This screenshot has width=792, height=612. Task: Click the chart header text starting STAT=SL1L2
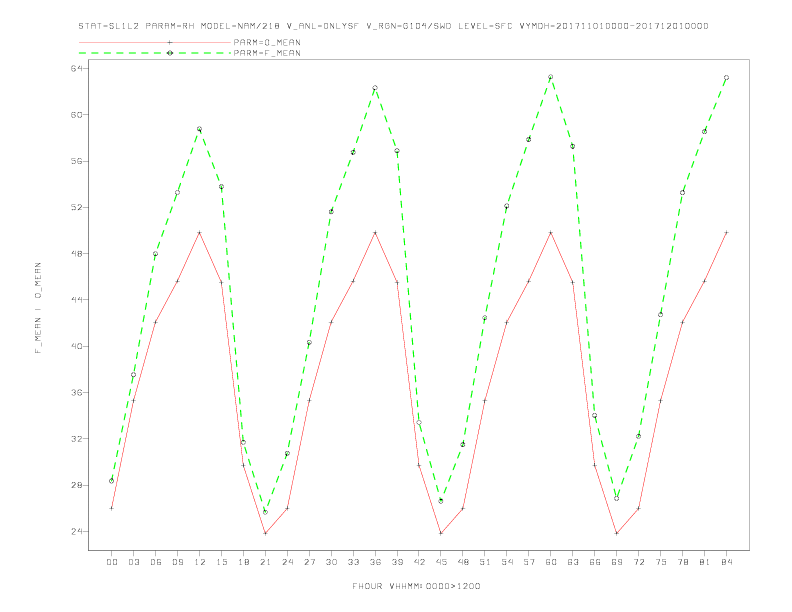coord(393,26)
